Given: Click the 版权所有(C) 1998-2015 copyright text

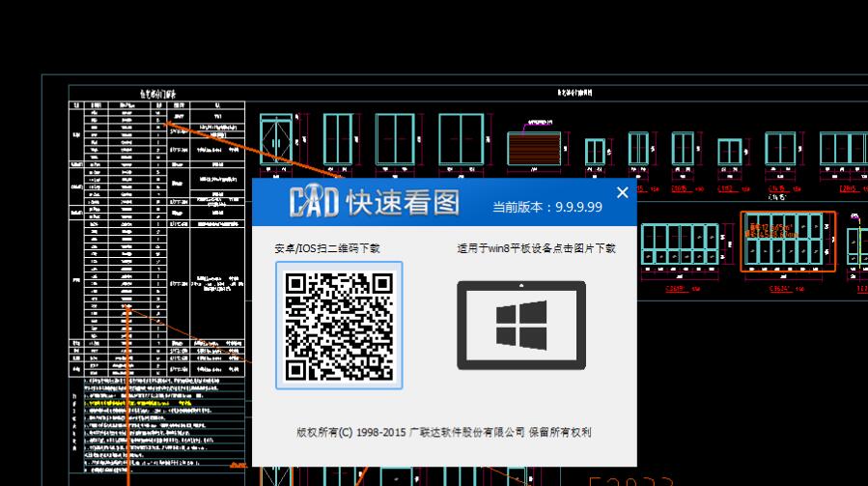Looking at the screenshot, I should point(443,432).
